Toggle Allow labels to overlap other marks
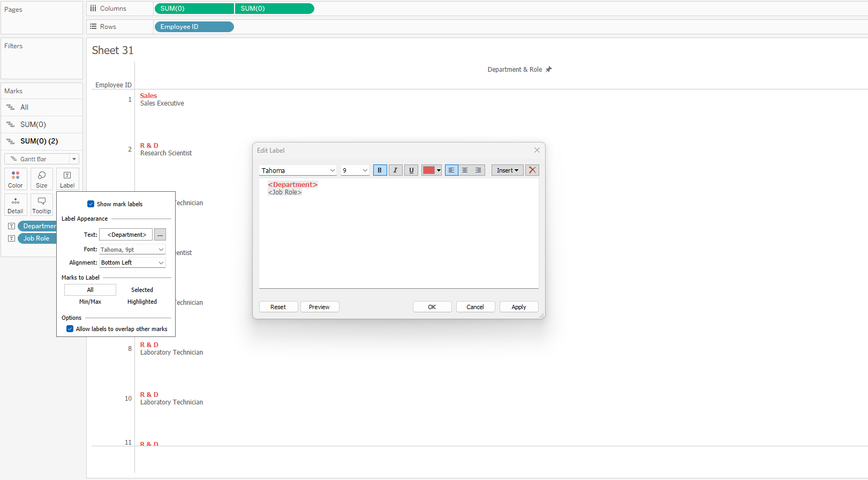This screenshot has width=868, height=480. [70, 329]
